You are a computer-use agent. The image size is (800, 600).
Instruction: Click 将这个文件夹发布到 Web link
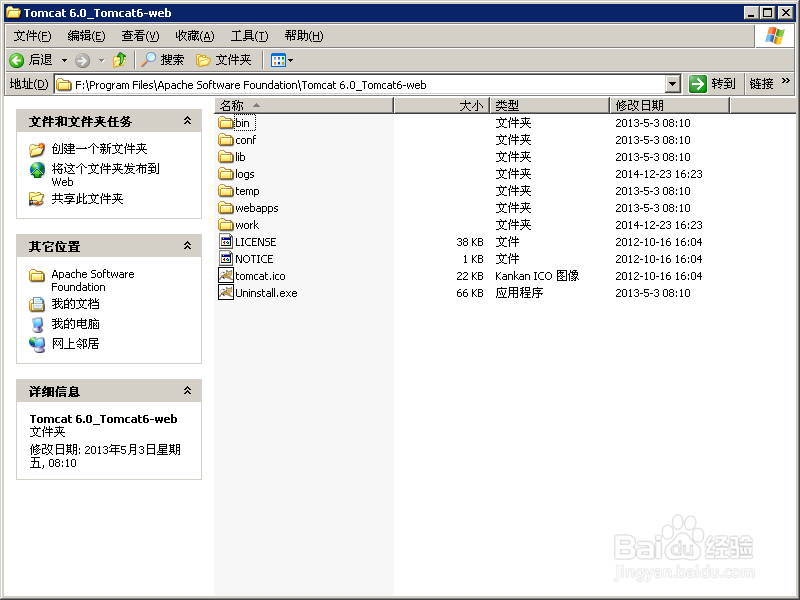point(106,175)
